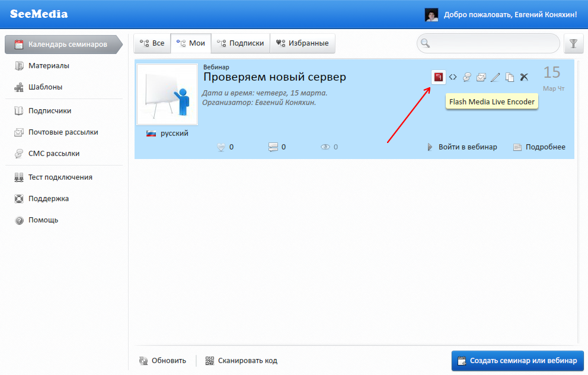Click the Flash Media Live Encoder icon
This screenshot has width=588, height=375.
[x=438, y=77]
